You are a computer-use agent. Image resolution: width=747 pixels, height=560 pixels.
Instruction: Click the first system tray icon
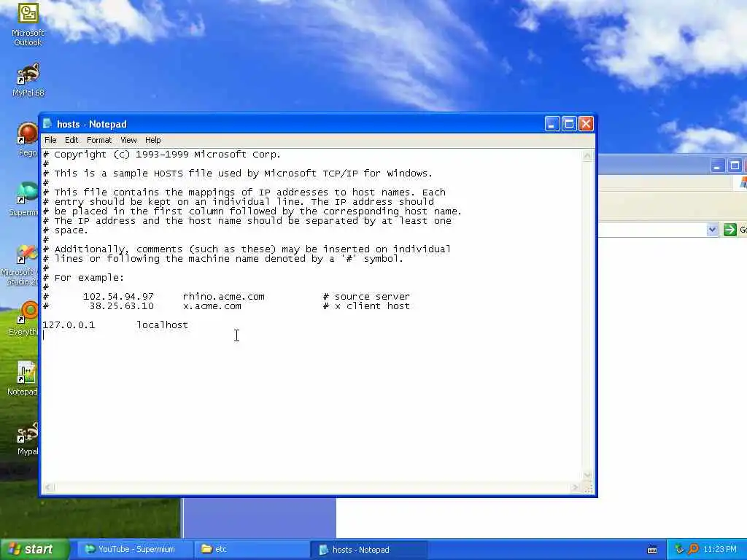tap(679, 549)
